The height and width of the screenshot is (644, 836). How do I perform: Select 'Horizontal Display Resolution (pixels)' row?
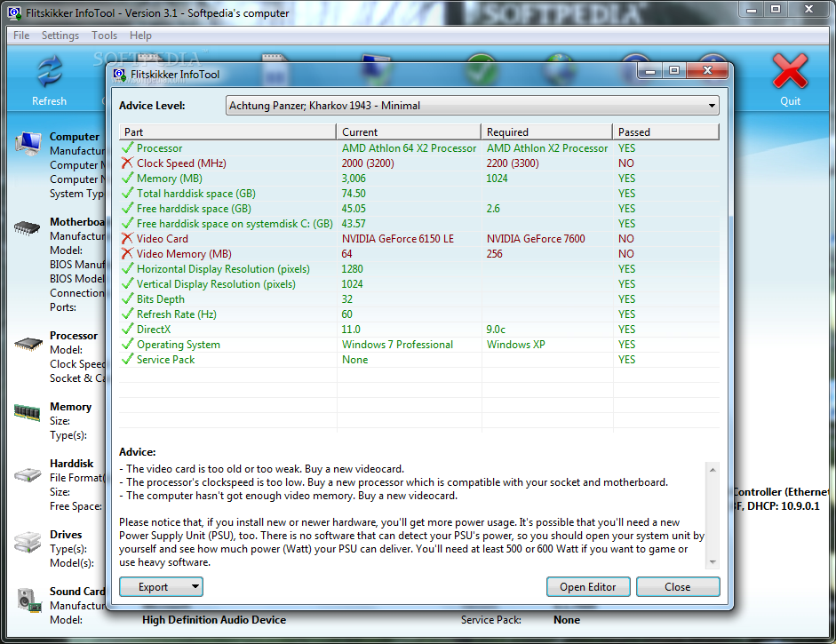pyautogui.click(x=419, y=268)
